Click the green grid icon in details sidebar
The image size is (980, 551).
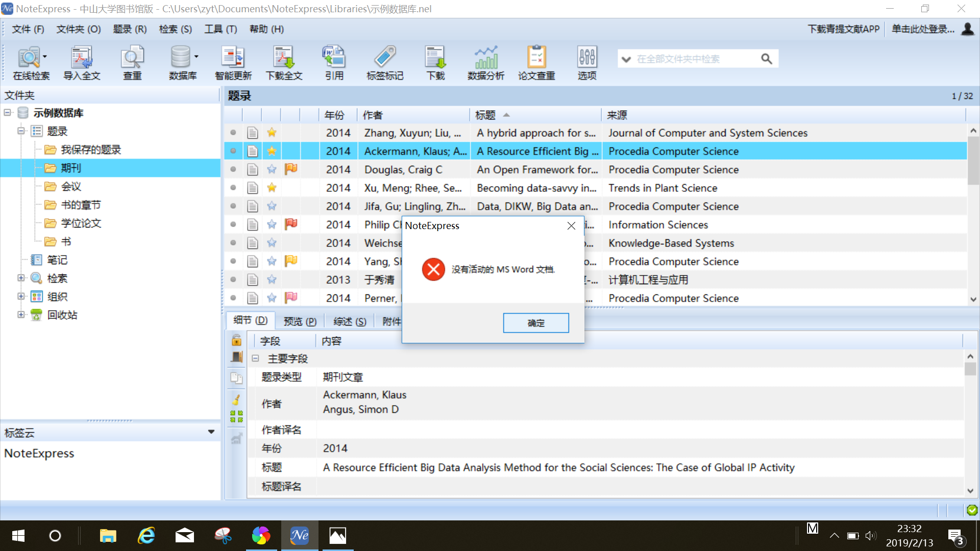(x=236, y=416)
